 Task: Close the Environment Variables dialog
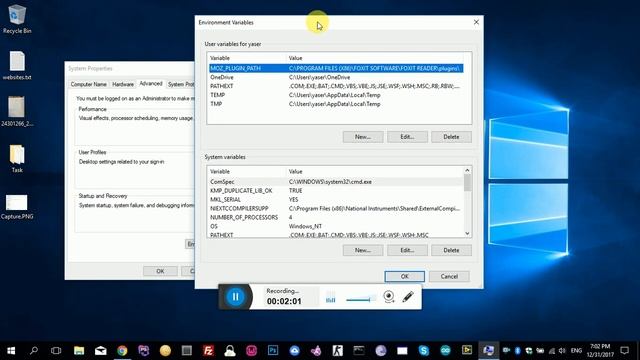476,22
